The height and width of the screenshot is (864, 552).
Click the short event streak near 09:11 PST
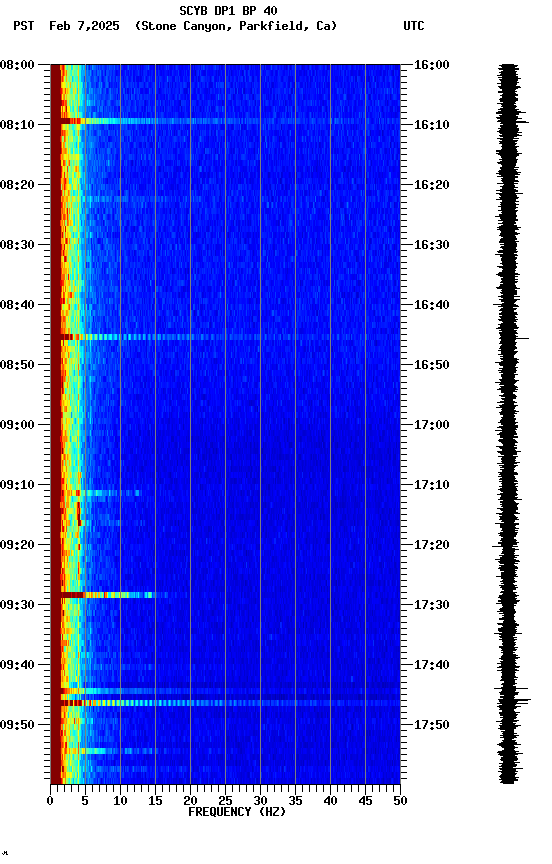click(99, 493)
